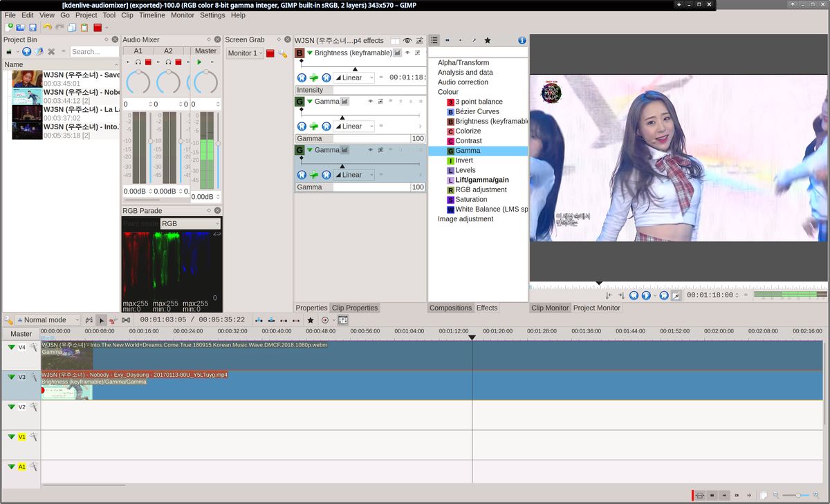Collapse the first Gamma effect triangle
This screenshot has height=504, width=830.
310,102
